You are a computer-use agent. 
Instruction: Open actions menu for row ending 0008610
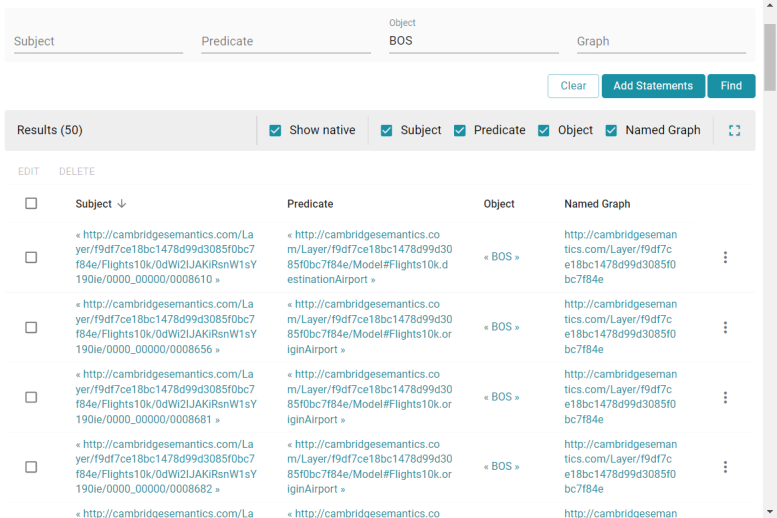725,257
